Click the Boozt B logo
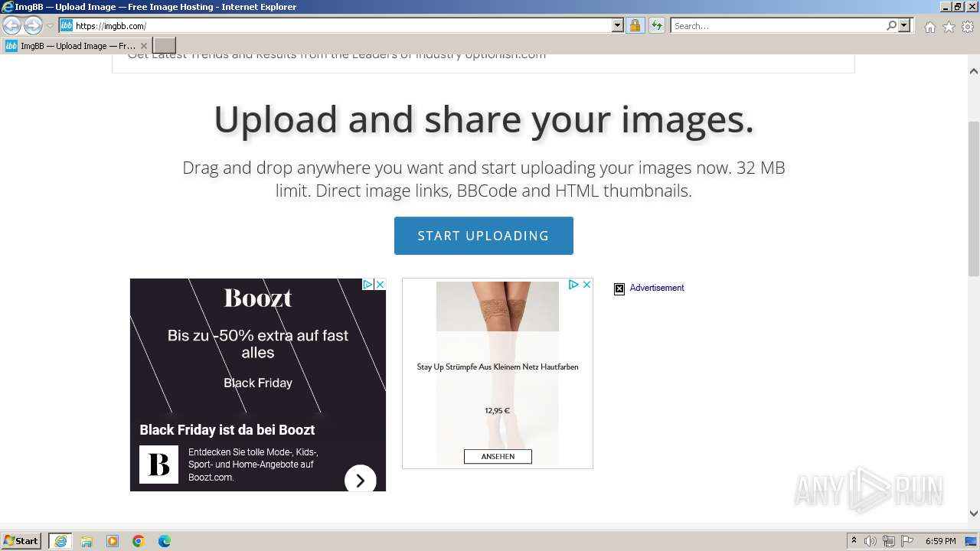This screenshot has width=980, height=551. point(158,465)
